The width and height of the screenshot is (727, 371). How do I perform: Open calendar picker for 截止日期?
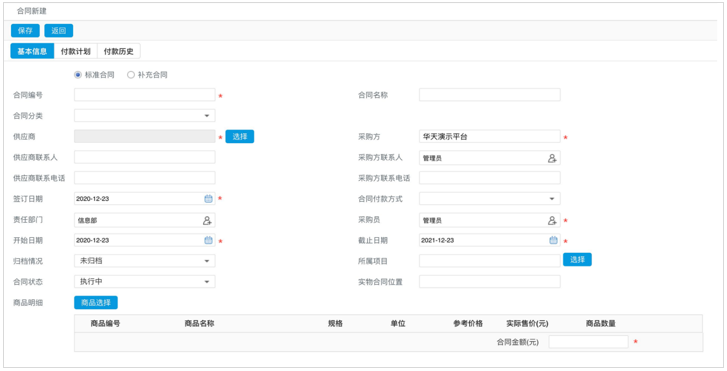[x=553, y=240]
